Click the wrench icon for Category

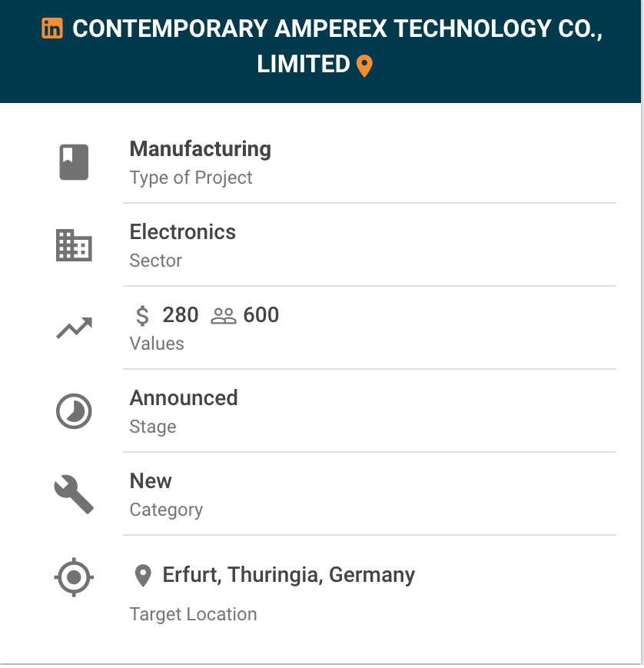click(x=74, y=494)
